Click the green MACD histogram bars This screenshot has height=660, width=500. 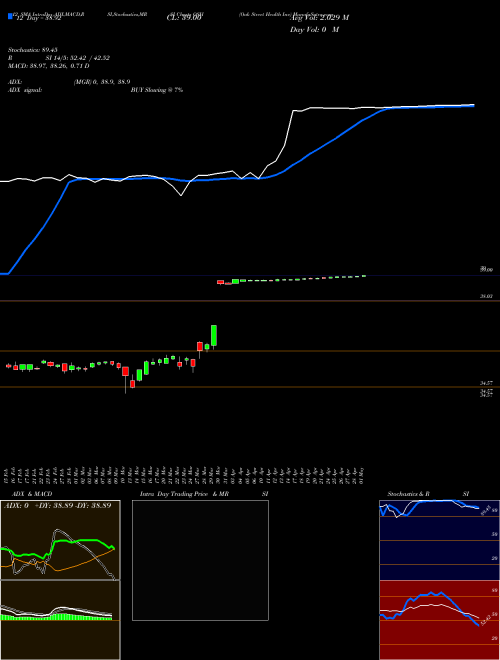(56, 617)
